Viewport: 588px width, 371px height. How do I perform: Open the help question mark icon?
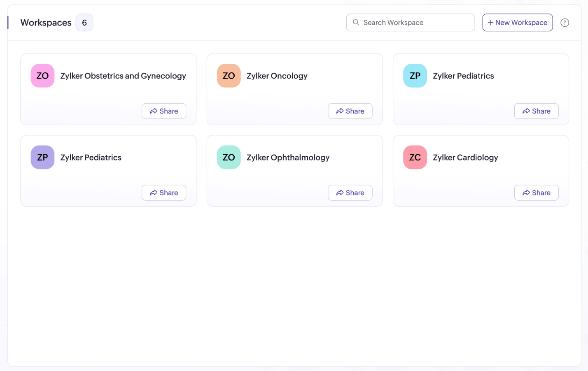click(x=565, y=23)
